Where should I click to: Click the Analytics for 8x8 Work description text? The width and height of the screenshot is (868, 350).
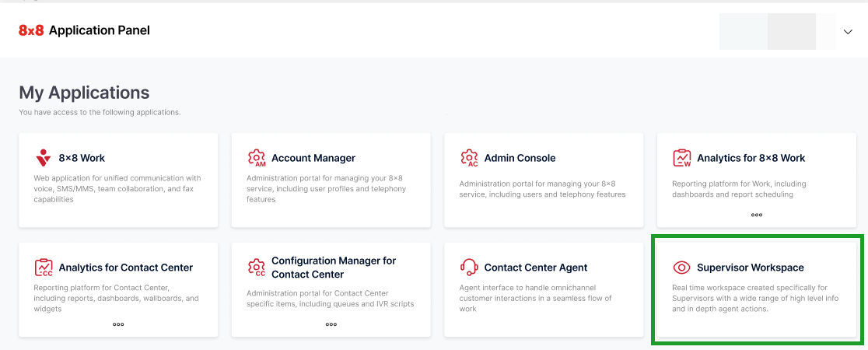739,189
